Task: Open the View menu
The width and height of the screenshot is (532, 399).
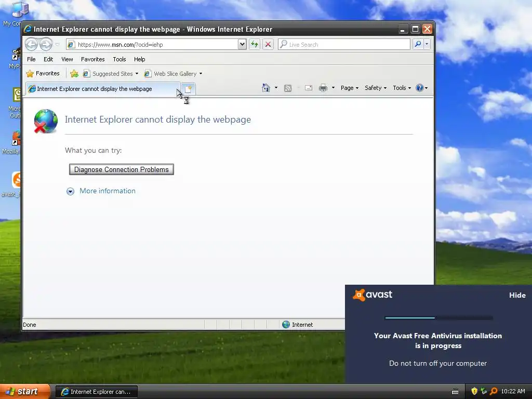Action: coord(67,59)
